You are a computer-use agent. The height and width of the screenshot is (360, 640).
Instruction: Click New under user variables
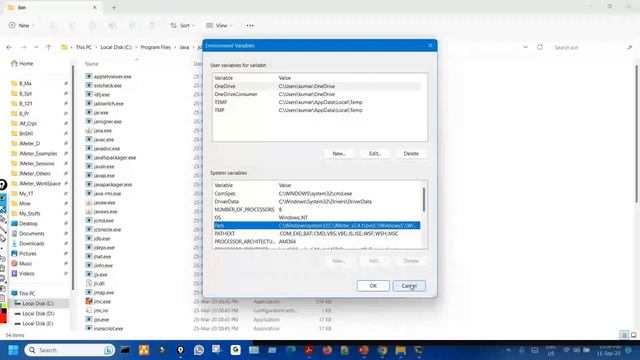pyautogui.click(x=339, y=154)
